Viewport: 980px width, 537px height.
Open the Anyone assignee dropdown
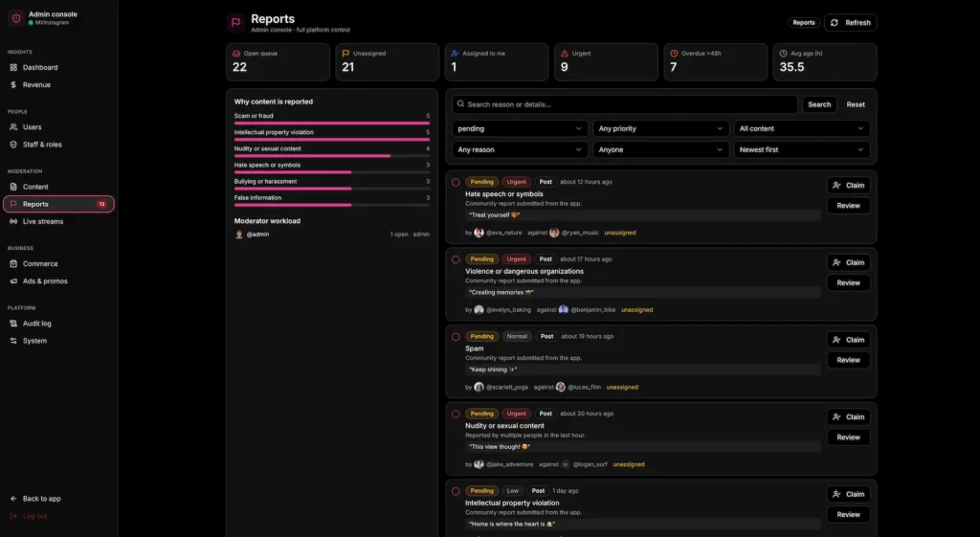coord(660,150)
